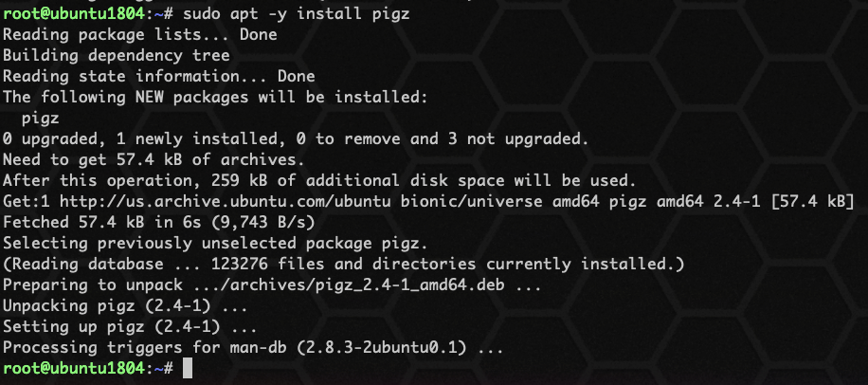Click the "Fetched 57.4 kB in 6s" line
Image resolution: width=868 pixels, height=385 pixels.
[x=158, y=222]
